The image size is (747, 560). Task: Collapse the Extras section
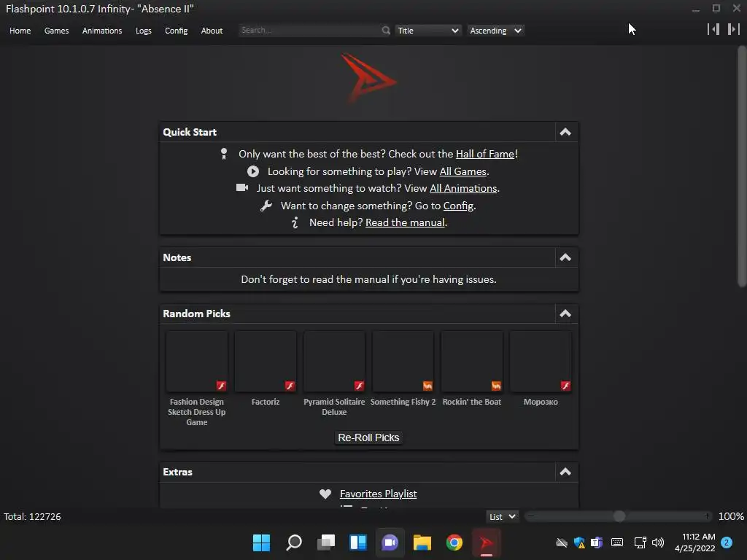point(565,472)
